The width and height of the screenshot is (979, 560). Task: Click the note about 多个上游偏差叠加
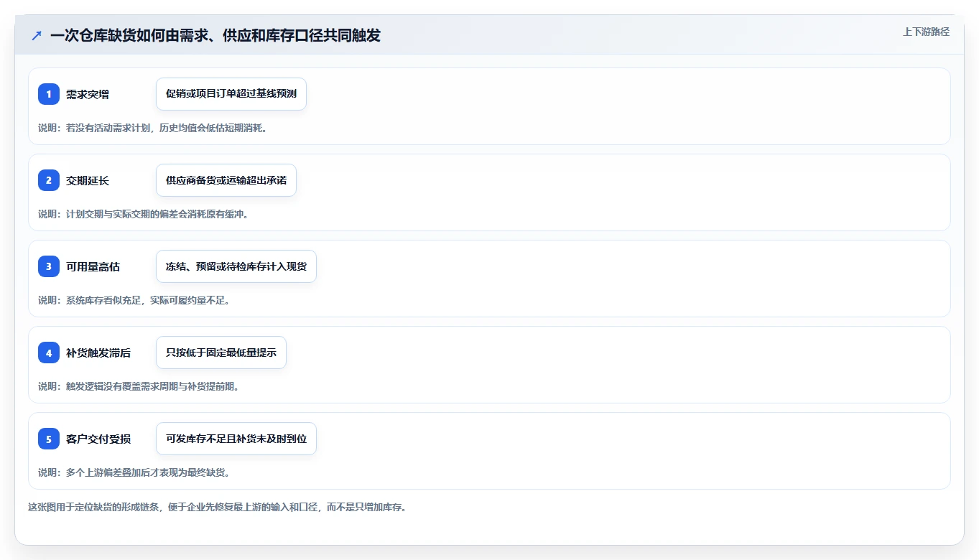(x=134, y=472)
